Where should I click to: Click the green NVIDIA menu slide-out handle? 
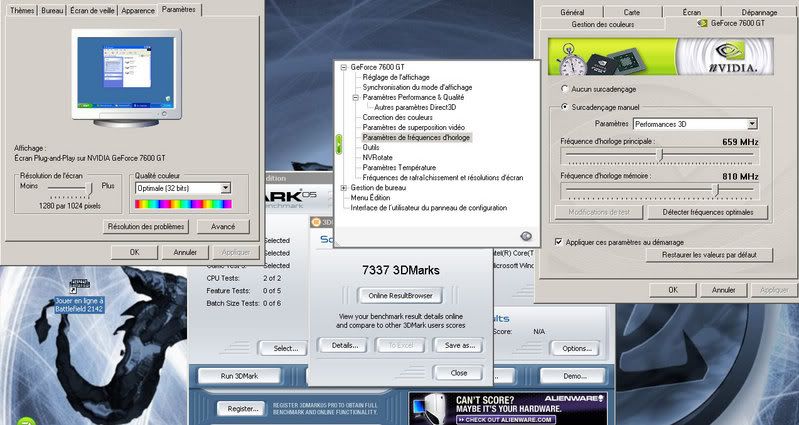pos(339,144)
